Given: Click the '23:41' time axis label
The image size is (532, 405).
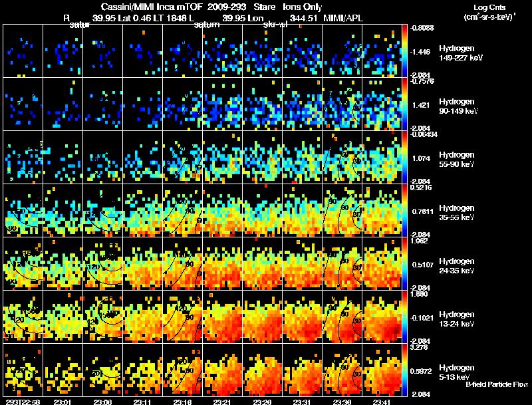Looking at the screenshot, I should coord(382,402).
